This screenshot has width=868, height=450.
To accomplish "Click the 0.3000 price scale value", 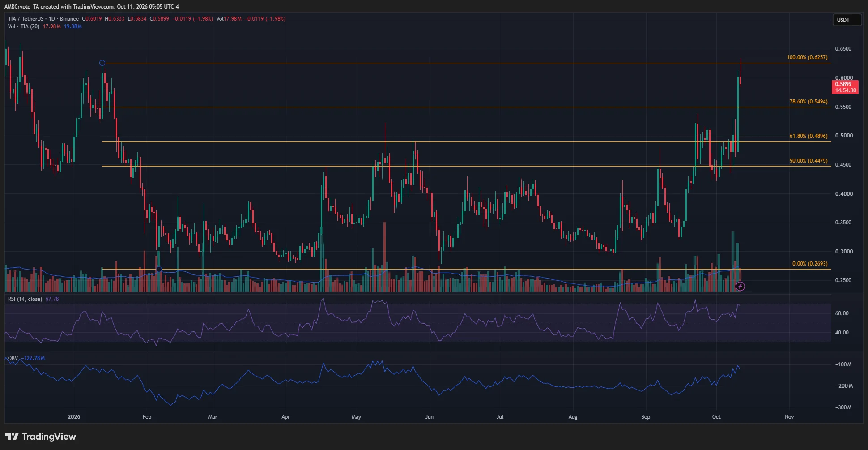I will coord(843,252).
